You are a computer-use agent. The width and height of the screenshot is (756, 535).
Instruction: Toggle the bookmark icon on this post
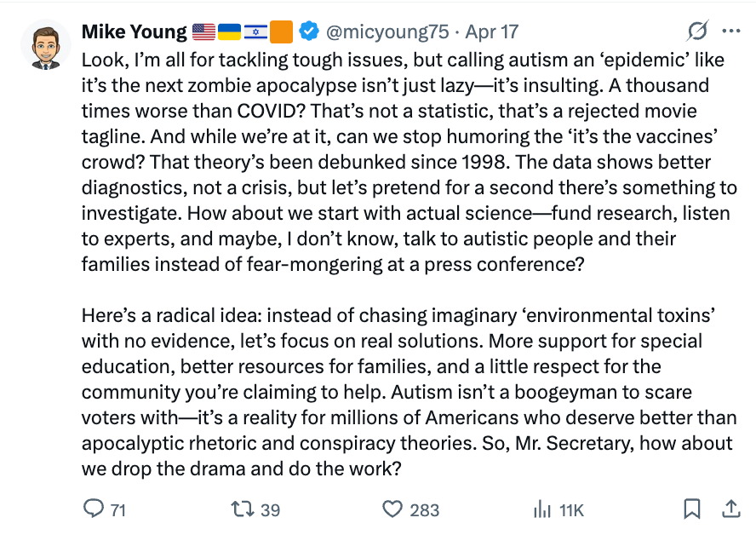[692, 509]
